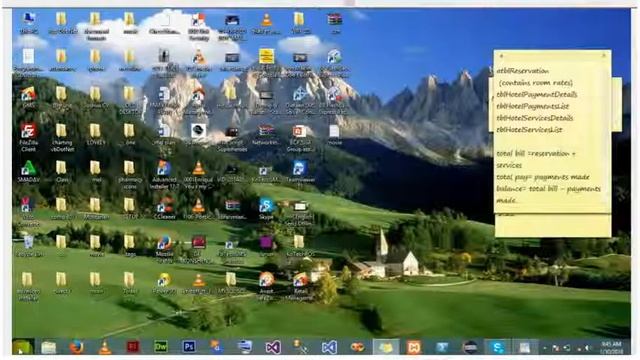Launch Firefox from the taskbar
The height and width of the screenshot is (360, 640).
point(76,347)
